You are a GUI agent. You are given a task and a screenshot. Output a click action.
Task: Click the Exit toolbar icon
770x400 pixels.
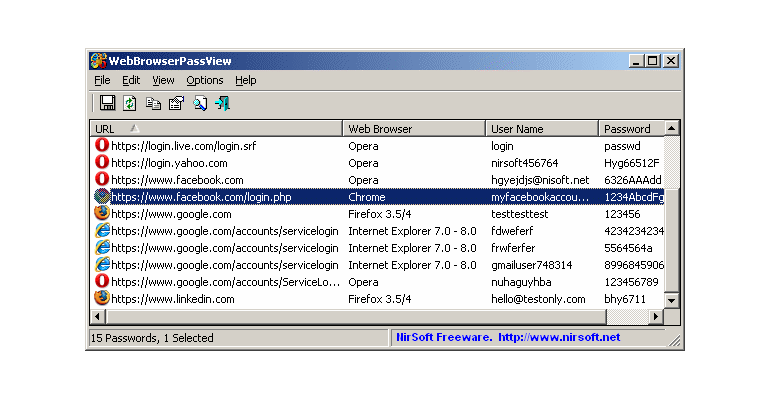222,103
